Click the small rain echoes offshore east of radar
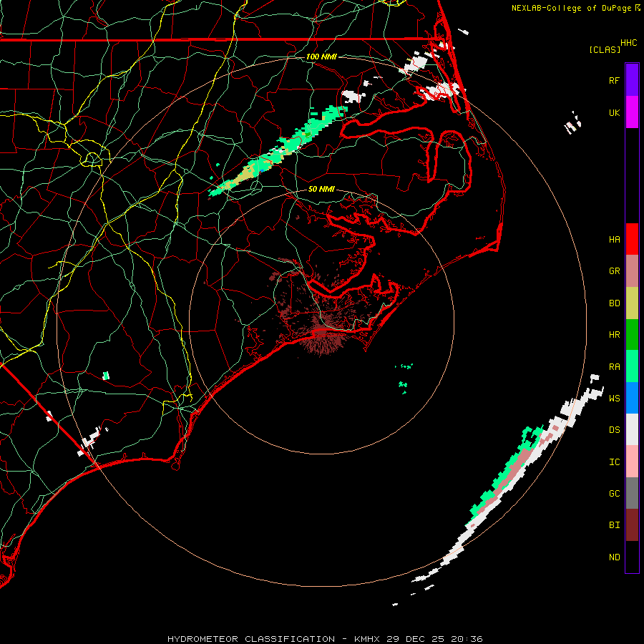 tap(404, 377)
